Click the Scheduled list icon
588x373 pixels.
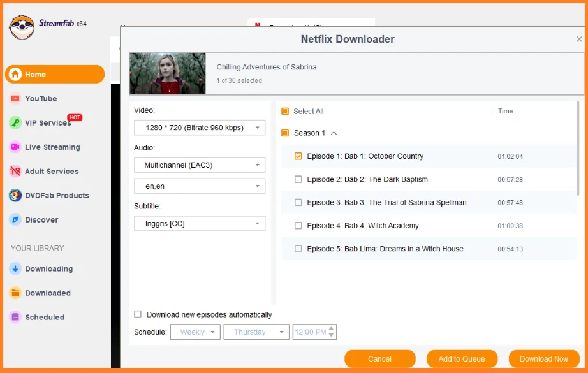pyautogui.click(x=15, y=317)
